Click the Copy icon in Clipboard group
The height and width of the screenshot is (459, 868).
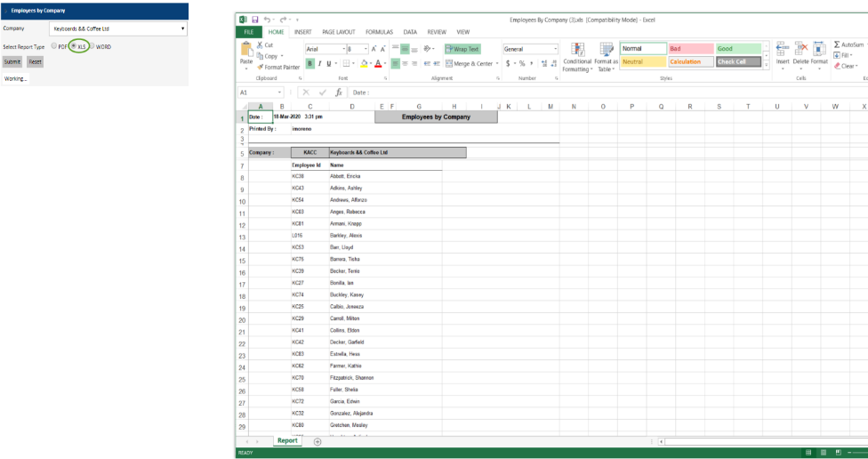point(260,56)
